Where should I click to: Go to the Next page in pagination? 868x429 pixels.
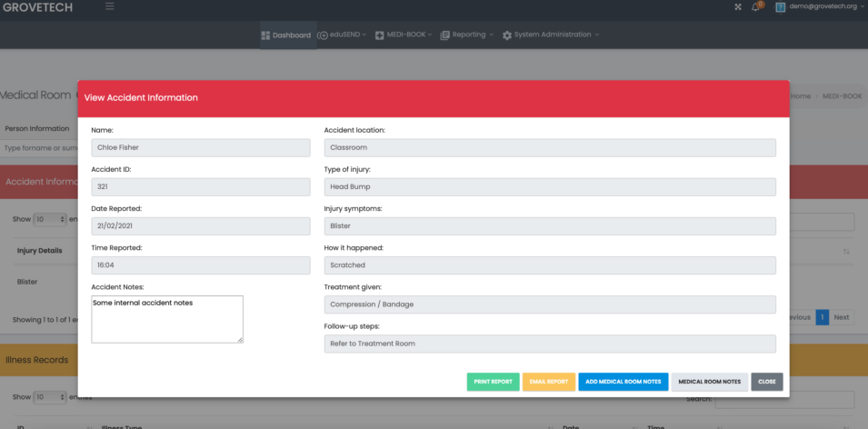[841, 317]
